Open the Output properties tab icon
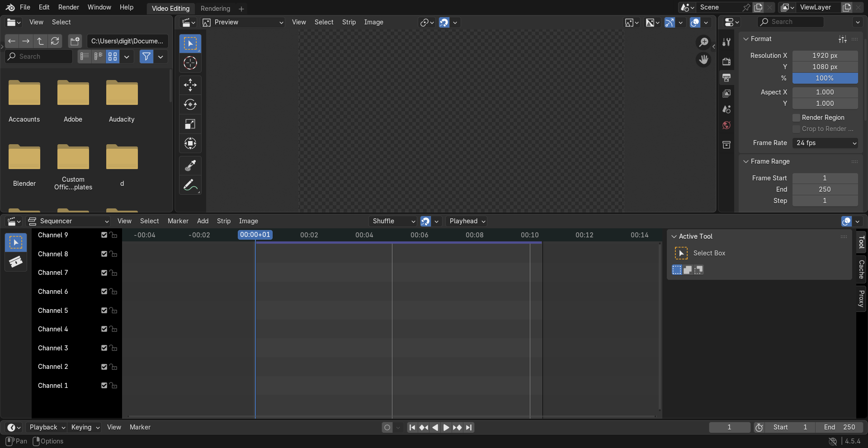 (x=726, y=78)
